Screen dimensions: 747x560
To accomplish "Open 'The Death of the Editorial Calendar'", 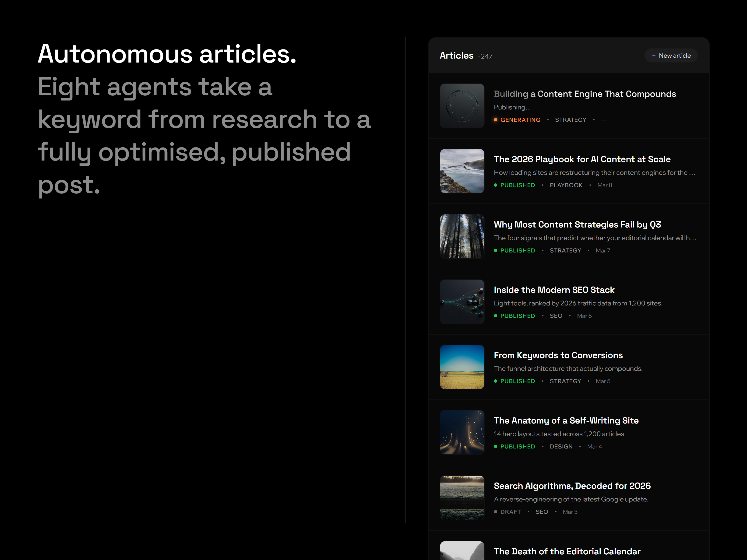I will tap(567, 551).
